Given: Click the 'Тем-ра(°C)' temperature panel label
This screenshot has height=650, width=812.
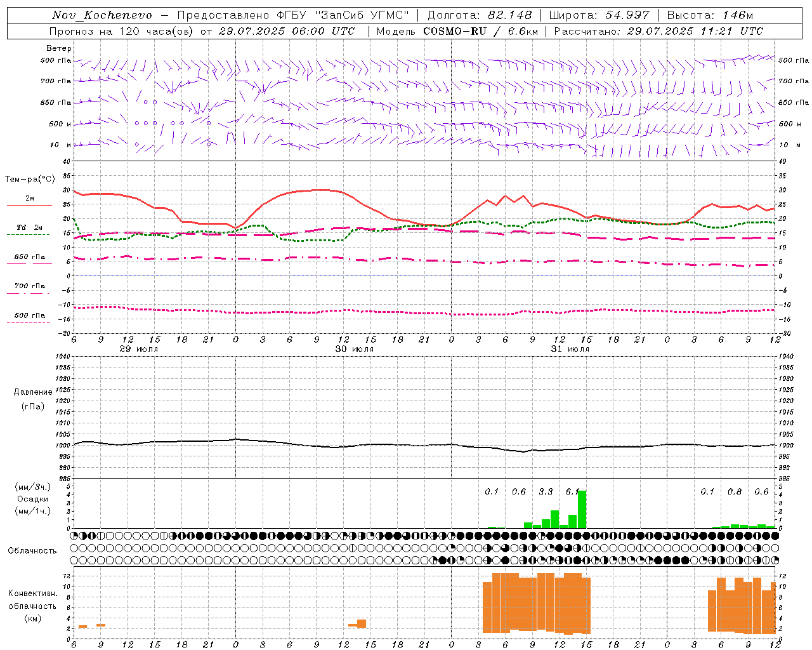Looking at the screenshot, I should (x=30, y=180).
